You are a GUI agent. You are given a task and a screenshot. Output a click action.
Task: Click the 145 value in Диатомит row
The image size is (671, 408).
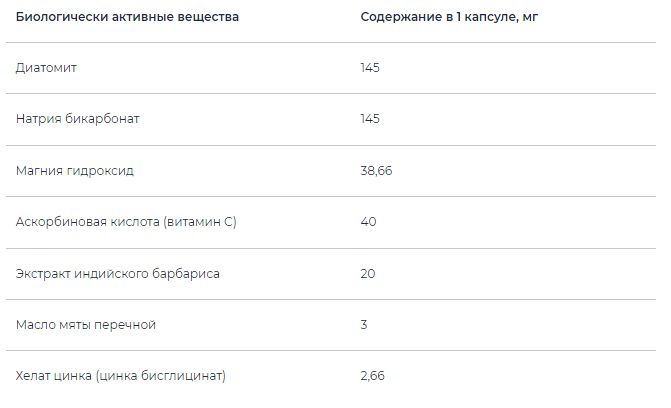point(370,68)
